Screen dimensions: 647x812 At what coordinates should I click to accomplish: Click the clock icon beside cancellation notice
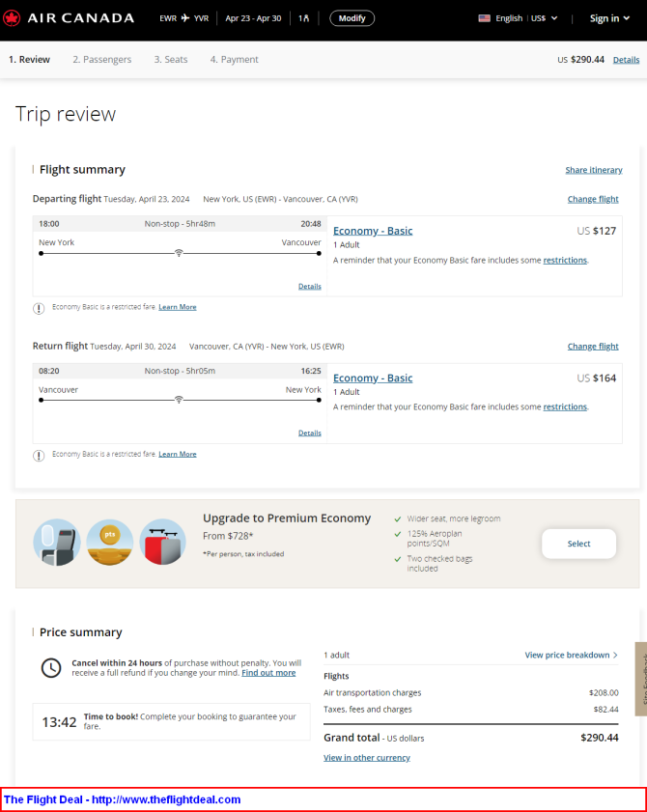(51, 667)
